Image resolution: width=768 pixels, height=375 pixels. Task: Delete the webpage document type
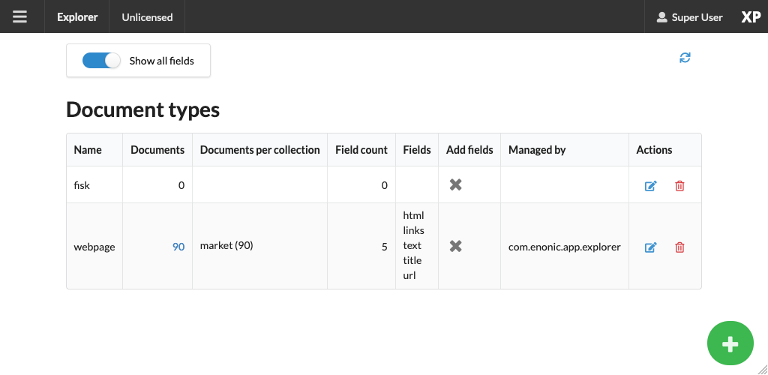pyautogui.click(x=679, y=247)
